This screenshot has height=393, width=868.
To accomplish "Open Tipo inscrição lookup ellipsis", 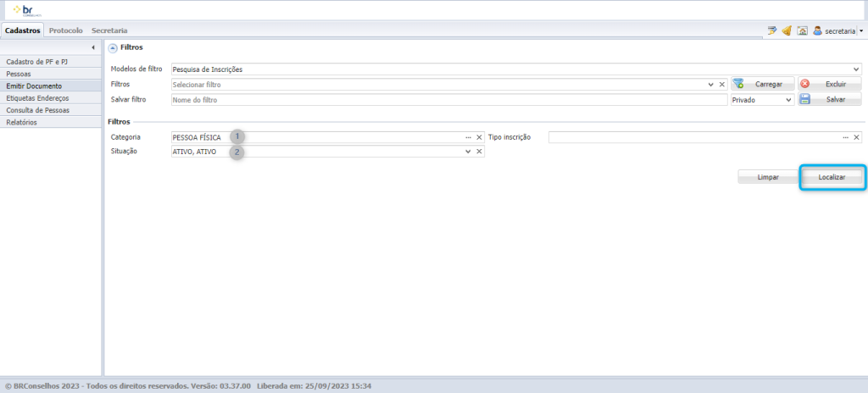I will (x=846, y=137).
